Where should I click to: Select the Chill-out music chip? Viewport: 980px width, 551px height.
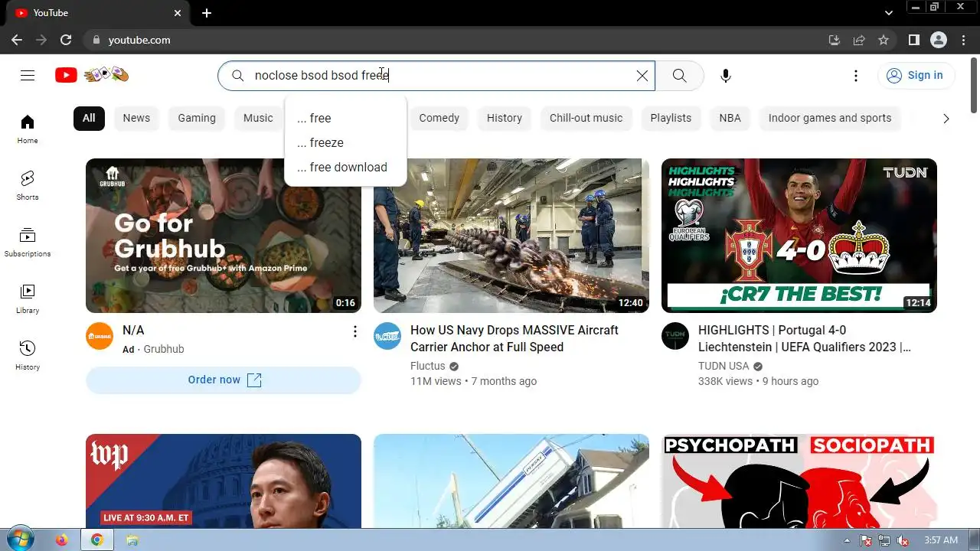[586, 118]
